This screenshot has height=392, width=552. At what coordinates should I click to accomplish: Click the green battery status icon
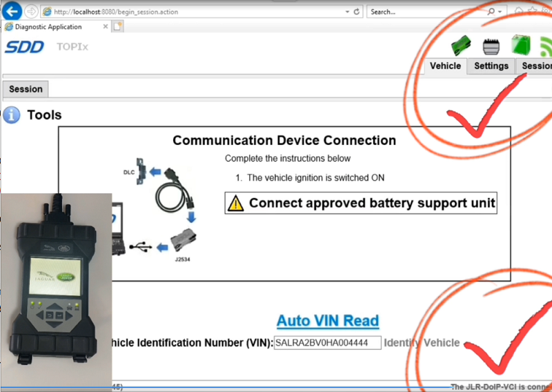click(521, 45)
